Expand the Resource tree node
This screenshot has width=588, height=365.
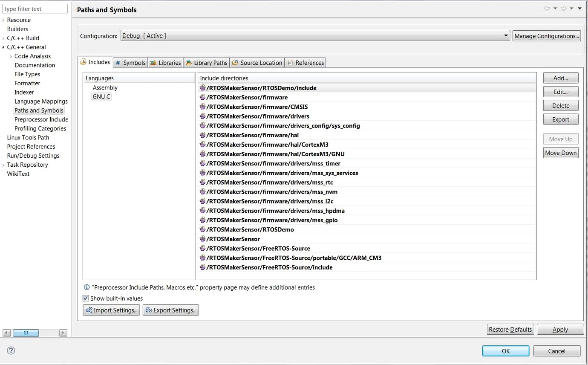coord(3,20)
